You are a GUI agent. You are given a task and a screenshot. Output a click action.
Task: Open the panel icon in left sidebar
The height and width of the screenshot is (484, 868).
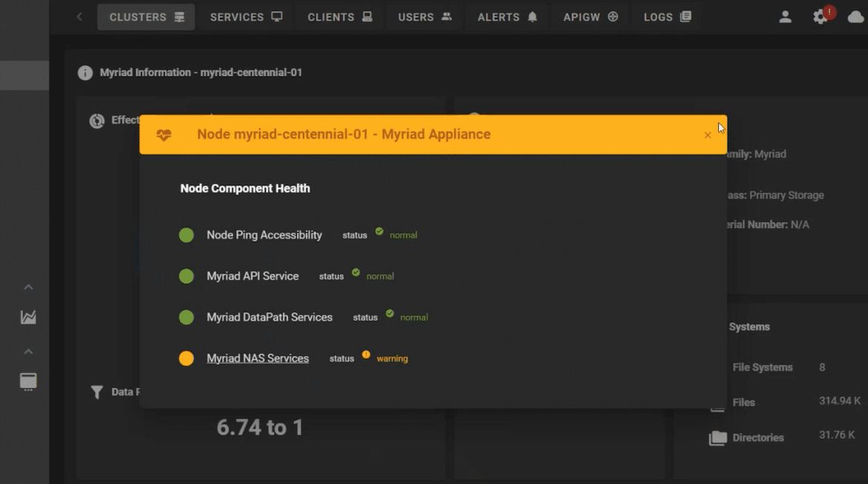(x=28, y=382)
